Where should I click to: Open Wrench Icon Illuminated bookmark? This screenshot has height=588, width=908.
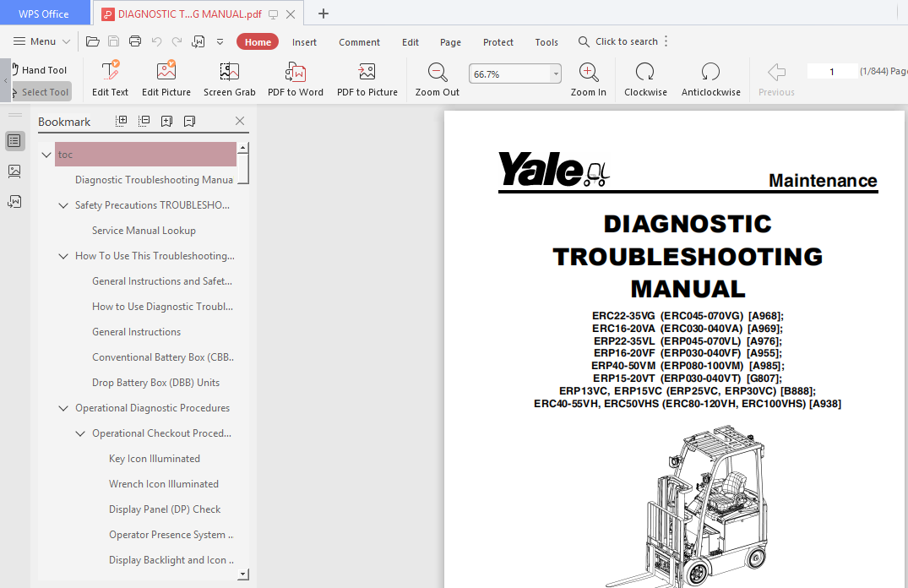point(164,484)
